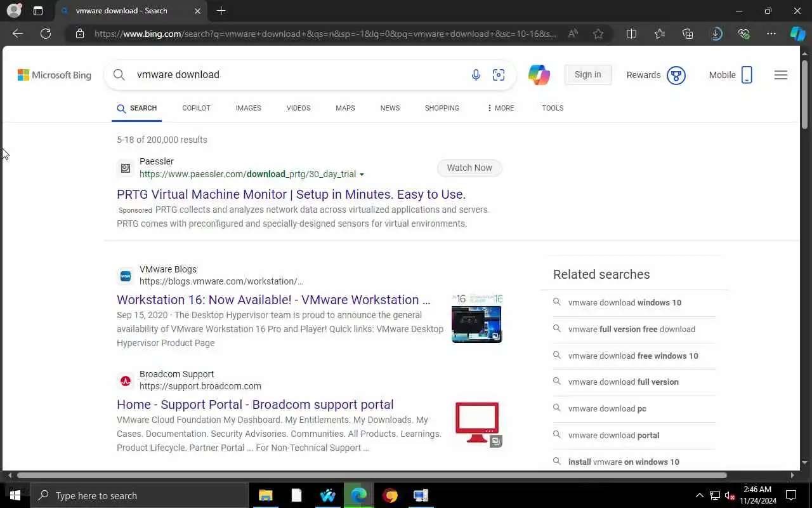Click the browser back arrow
The image size is (812, 508).
click(18, 34)
